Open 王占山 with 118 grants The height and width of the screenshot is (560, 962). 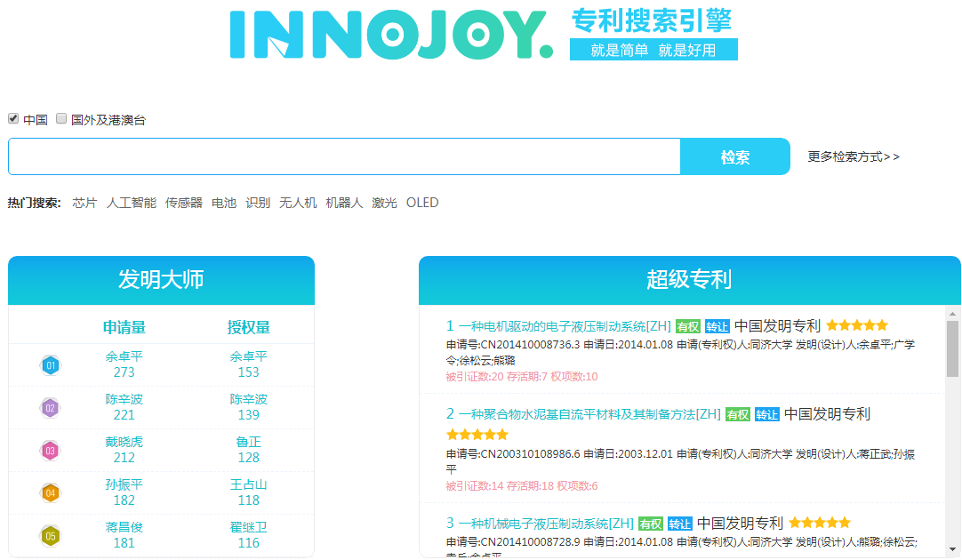(x=248, y=492)
